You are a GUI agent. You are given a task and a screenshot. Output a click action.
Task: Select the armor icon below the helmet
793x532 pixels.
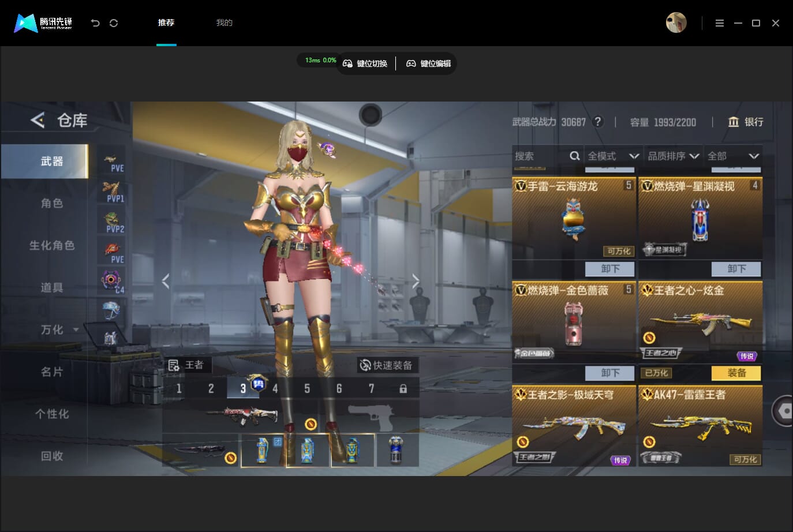tap(111, 338)
